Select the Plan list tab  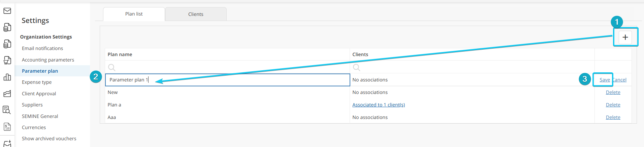pos(134,14)
